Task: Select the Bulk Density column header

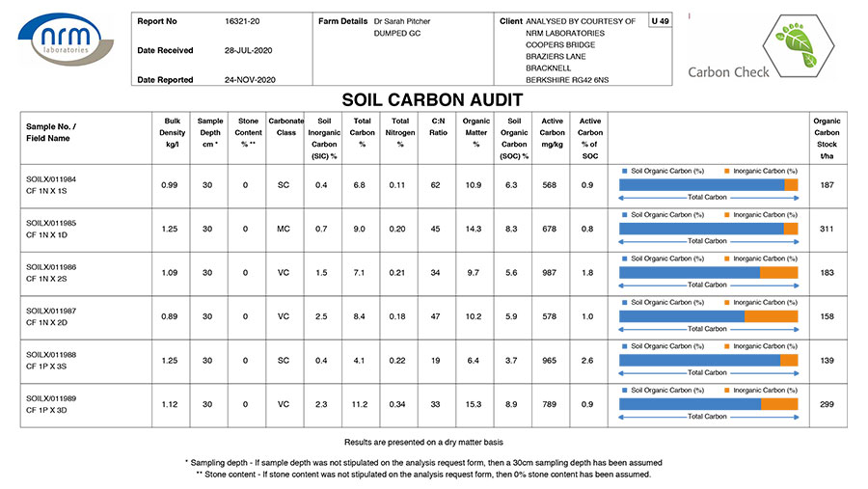Action: [x=172, y=132]
